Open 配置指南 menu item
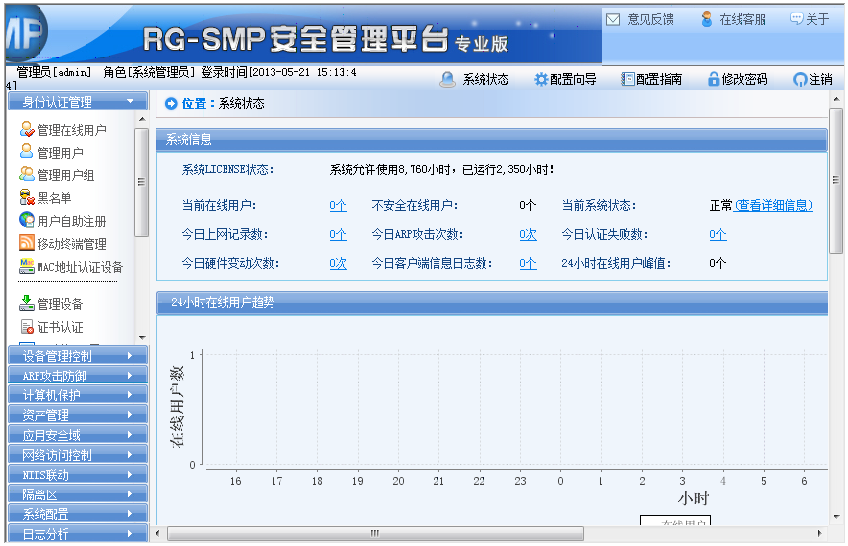The width and height of the screenshot is (848, 546). (x=659, y=79)
